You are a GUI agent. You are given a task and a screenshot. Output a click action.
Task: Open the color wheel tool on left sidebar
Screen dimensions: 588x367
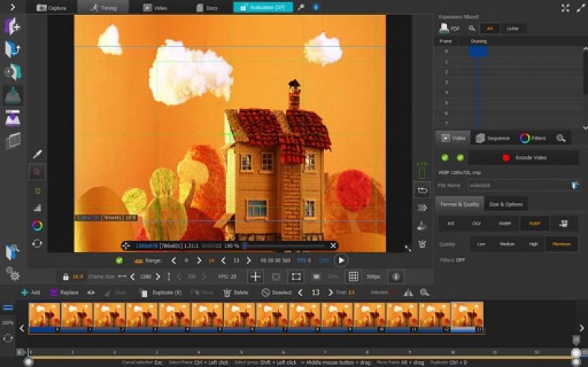click(37, 225)
